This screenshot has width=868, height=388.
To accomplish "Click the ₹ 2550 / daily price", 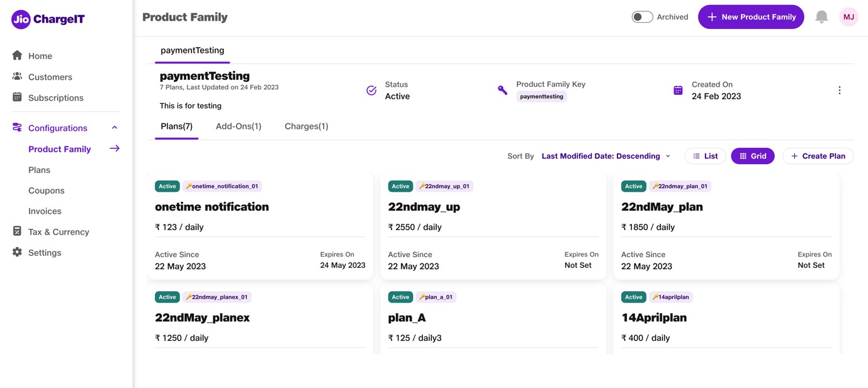I will [x=415, y=227].
